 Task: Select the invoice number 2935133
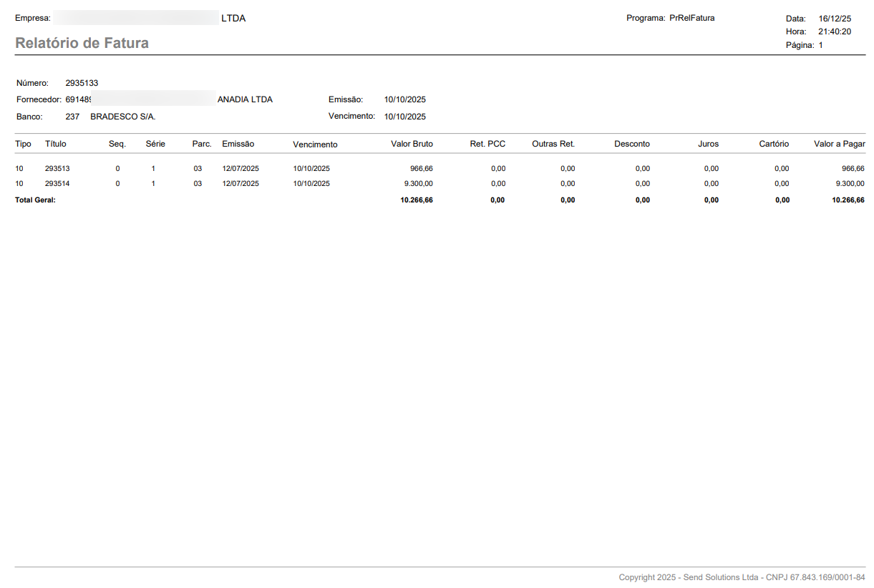(82, 83)
